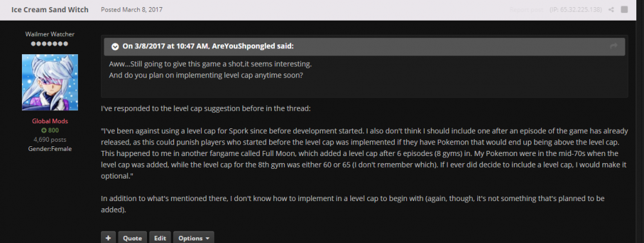The height and width of the screenshot is (243, 644).
Task: Open Ice Cream Sand Witch's profile
Action: pos(50,10)
